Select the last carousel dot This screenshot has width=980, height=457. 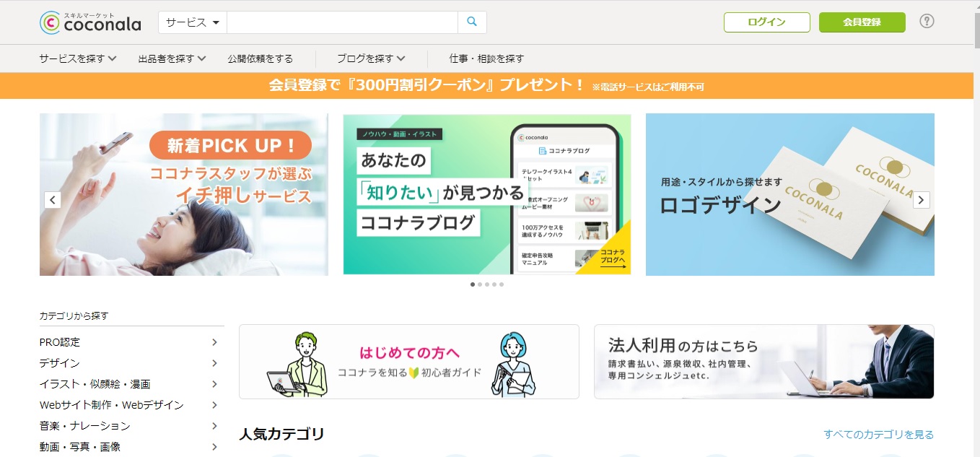502,284
